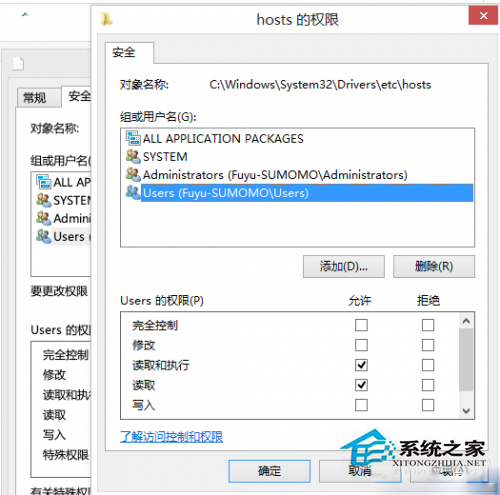Click the ALL APPLICATION PACKAGES icon in permissions list
The image size is (500, 495).
point(134,138)
